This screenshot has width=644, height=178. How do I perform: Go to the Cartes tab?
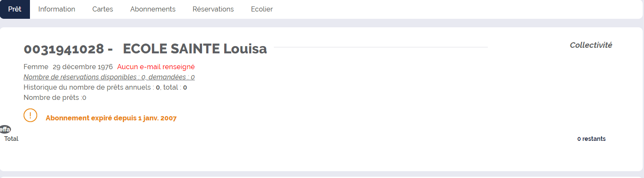[x=103, y=9]
